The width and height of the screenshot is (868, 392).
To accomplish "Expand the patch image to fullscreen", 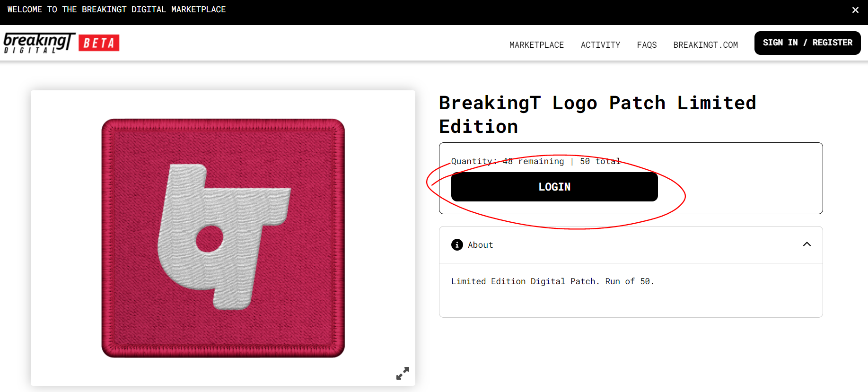I will (403, 374).
